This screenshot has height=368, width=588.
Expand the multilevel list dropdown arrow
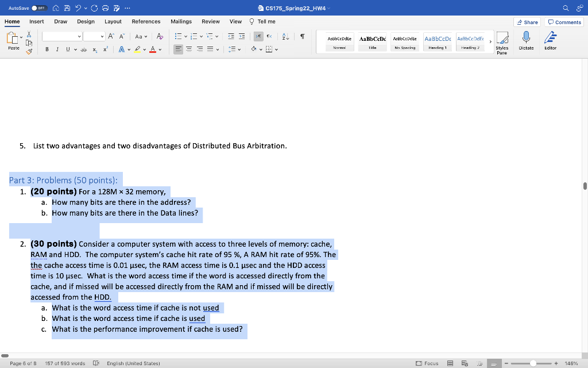click(x=216, y=36)
